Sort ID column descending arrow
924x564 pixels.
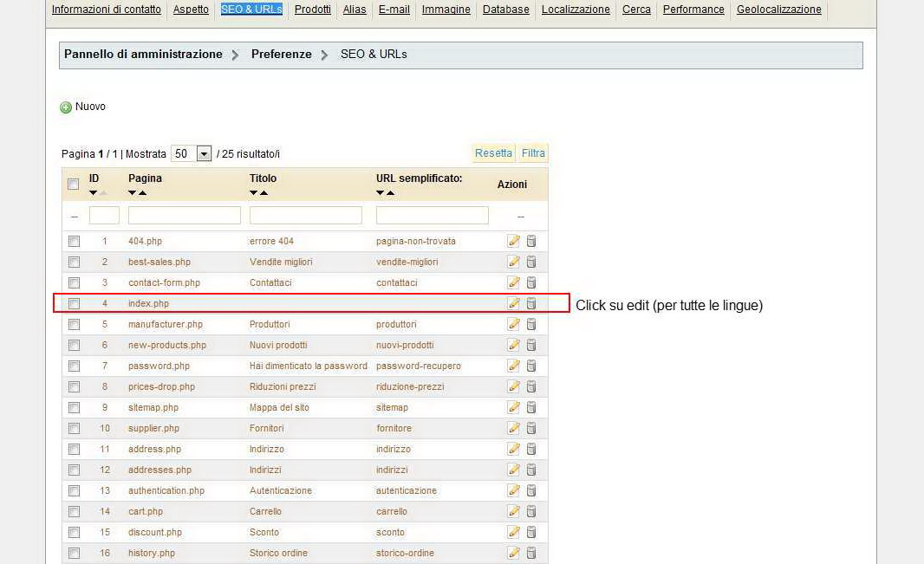(93, 192)
